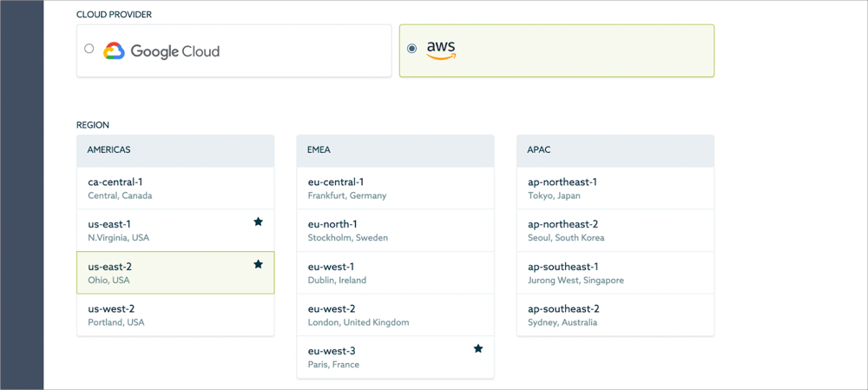This screenshot has height=390, width=868.
Task: Select ap-northeast-1 Tokyo, Japan
Action: 615,188
